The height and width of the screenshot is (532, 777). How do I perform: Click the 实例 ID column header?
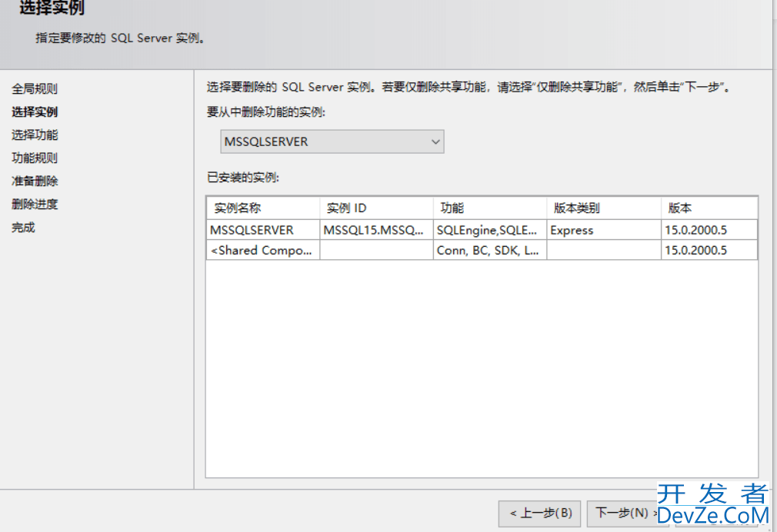pyautogui.click(x=377, y=208)
